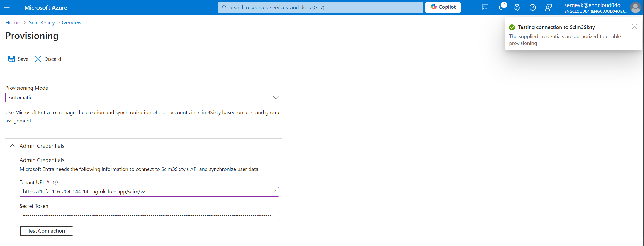Image resolution: width=644 pixels, height=246 pixels.
Task: Open the Copilot button
Action: click(443, 7)
